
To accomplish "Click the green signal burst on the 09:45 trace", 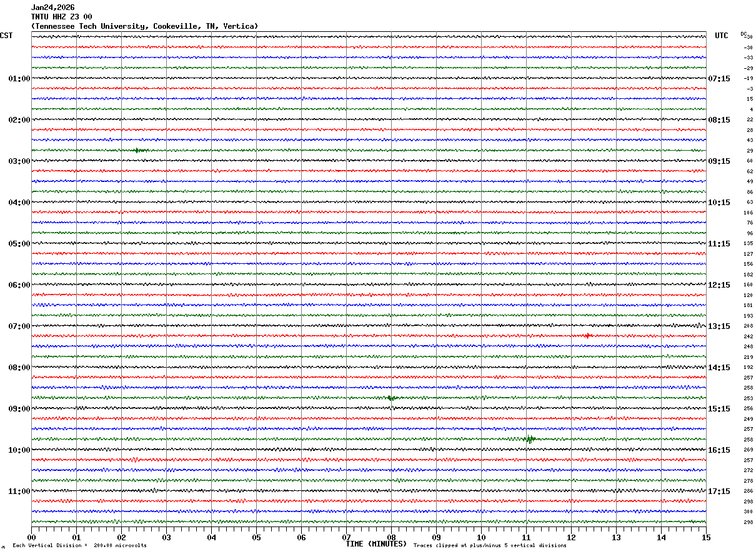I will click(530, 439).
